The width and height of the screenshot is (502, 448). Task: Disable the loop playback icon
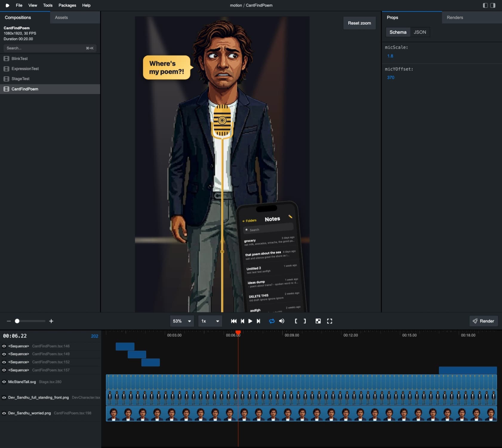click(x=272, y=321)
